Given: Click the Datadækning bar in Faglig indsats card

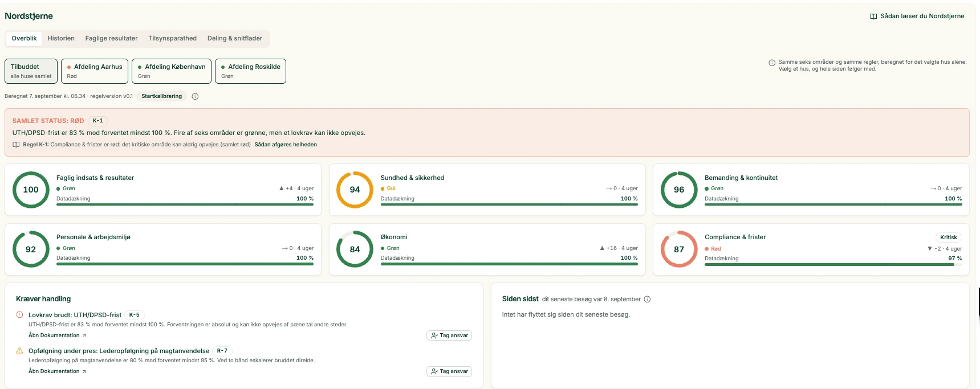Looking at the screenshot, I should pos(185,204).
